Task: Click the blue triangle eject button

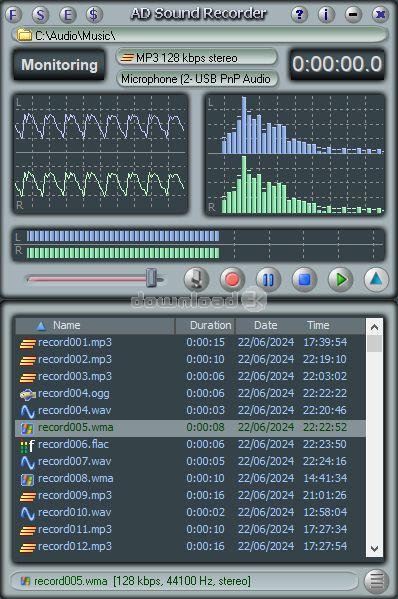Action: coord(376,280)
